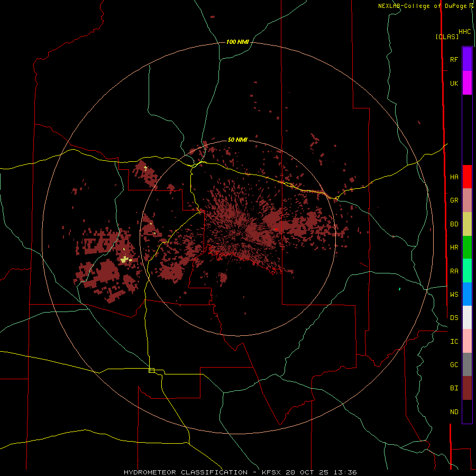Click the HA legend label
The width and height of the screenshot is (476, 476).
pyautogui.click(x=454, y=177)
